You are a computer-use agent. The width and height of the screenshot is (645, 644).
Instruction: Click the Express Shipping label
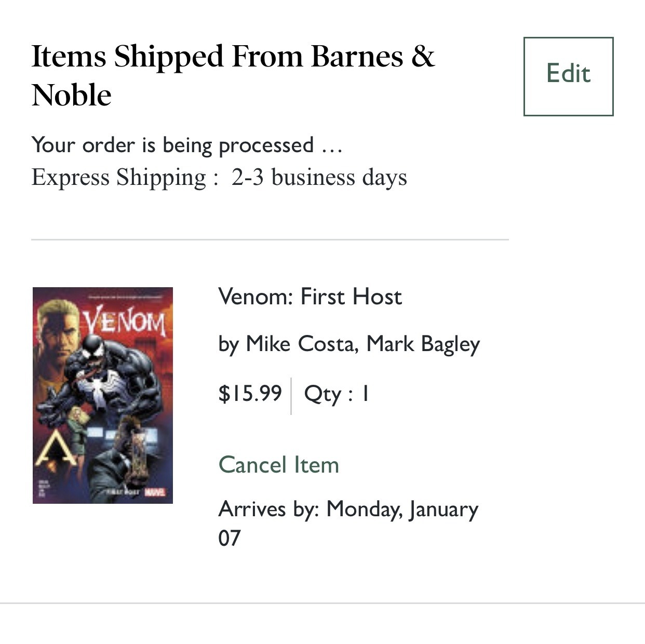[125, 177]
